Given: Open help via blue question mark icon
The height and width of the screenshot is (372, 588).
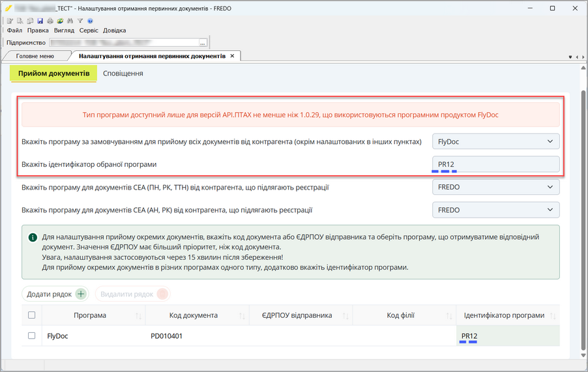Looking at the screenshot, I should (90, 21).
